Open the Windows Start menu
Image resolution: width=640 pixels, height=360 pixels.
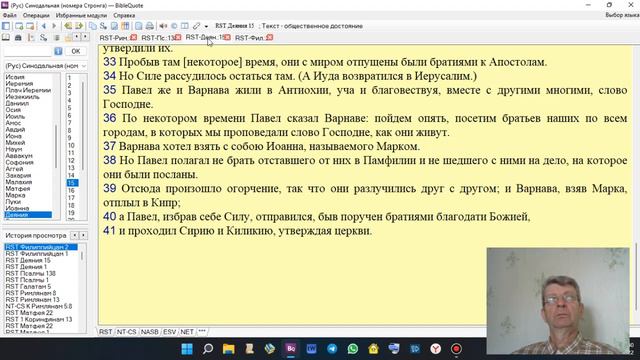click(x=187, y=349)
